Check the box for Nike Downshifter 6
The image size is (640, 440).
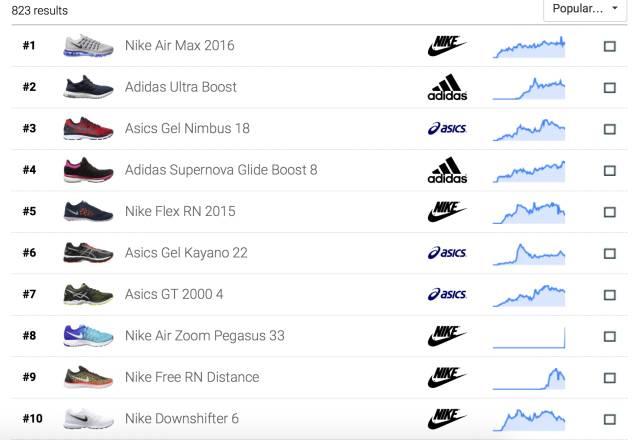[x=609, y=419]
